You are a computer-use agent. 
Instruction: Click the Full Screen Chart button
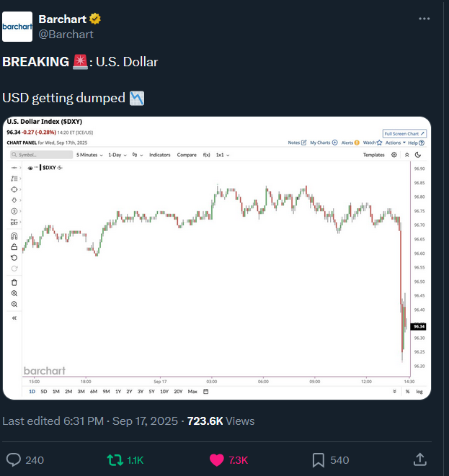tap(404, 133)
